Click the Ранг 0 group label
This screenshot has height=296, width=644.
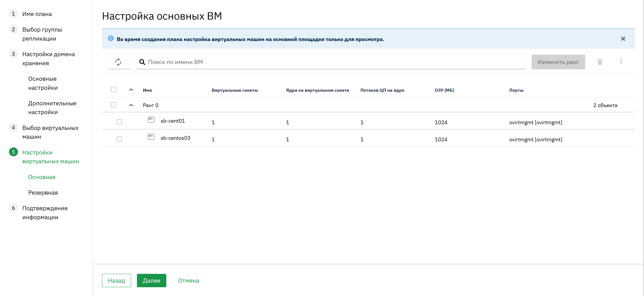(151, 105)
